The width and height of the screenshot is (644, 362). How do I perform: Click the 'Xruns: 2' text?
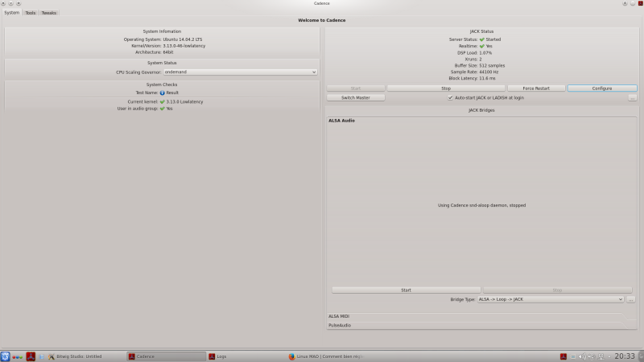coord(473,59)
